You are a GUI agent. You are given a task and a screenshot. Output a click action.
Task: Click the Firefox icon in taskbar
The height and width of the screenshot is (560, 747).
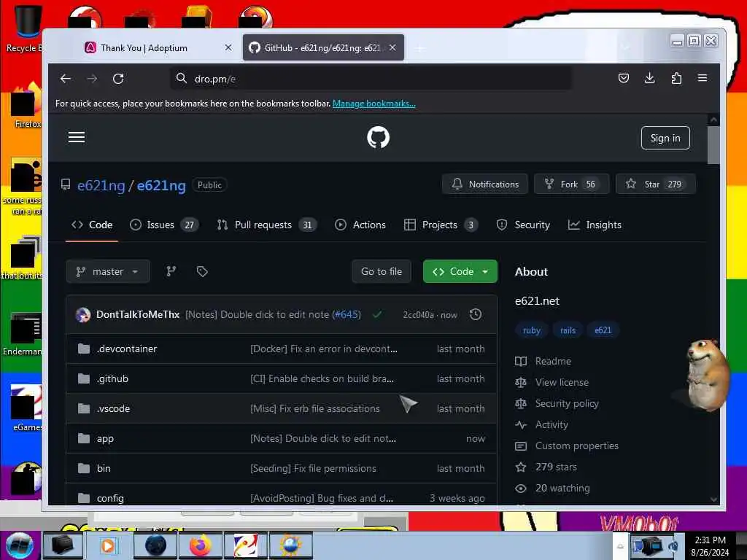(x=201, y=545)
